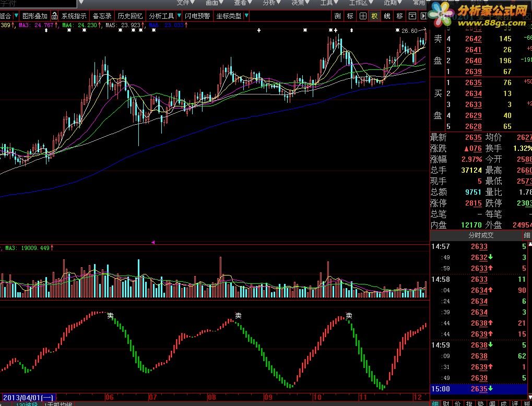Click the 内盘 value 12170
Viewport: 532px width, 406px height.
coord(471,225)
